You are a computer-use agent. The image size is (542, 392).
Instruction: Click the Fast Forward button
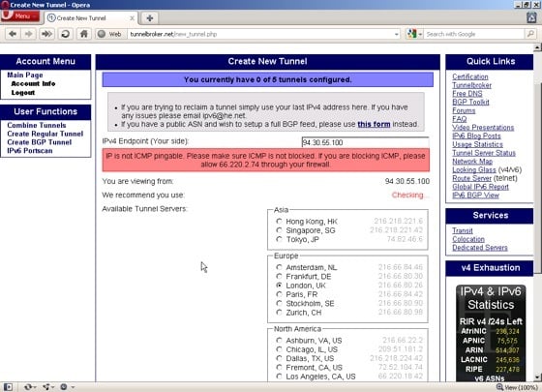tap(46, 34)
